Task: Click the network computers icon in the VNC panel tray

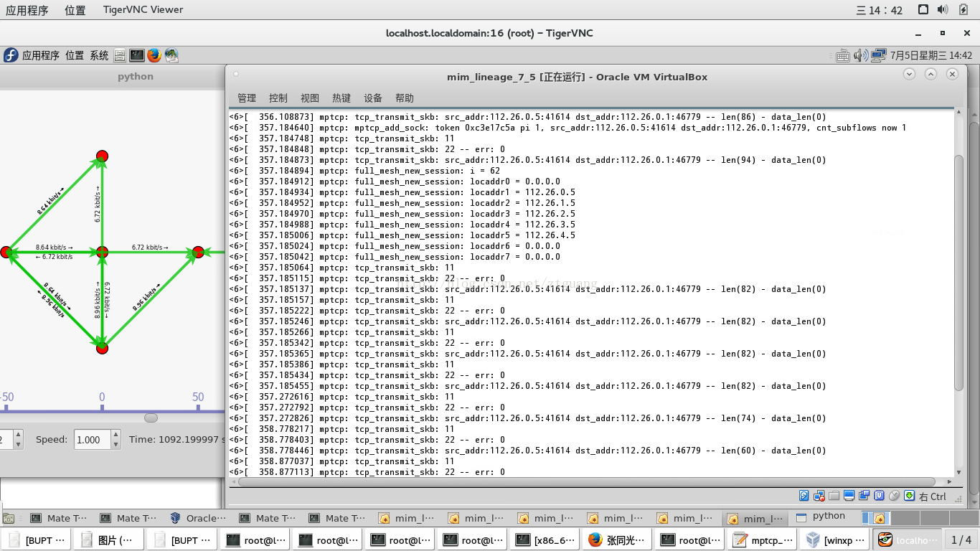Action: pyautogui.click(x=879, y=55)
